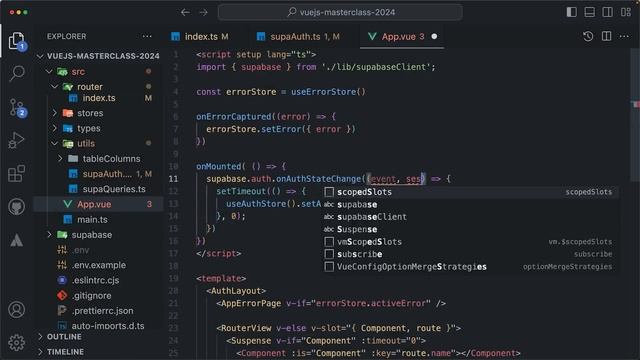
Task: Choose the supabaseClient suggestion
Action: pyautogui.click(x=470, y=217)
